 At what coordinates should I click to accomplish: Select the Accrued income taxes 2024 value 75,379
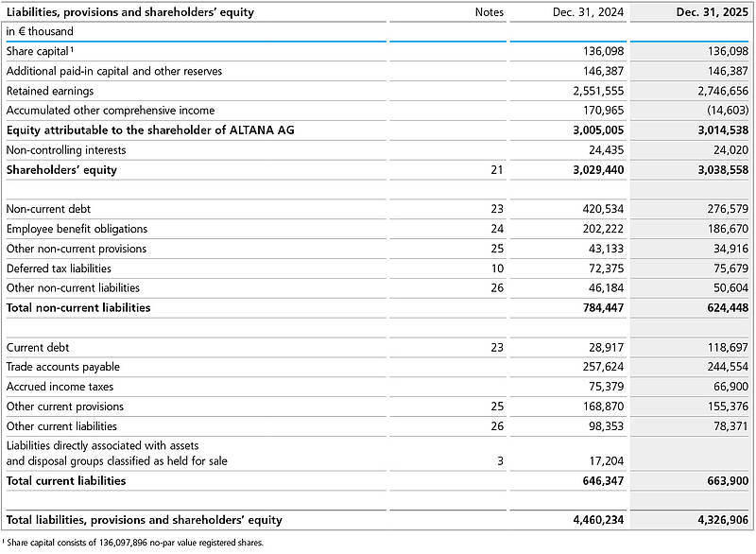click(603, 387)
